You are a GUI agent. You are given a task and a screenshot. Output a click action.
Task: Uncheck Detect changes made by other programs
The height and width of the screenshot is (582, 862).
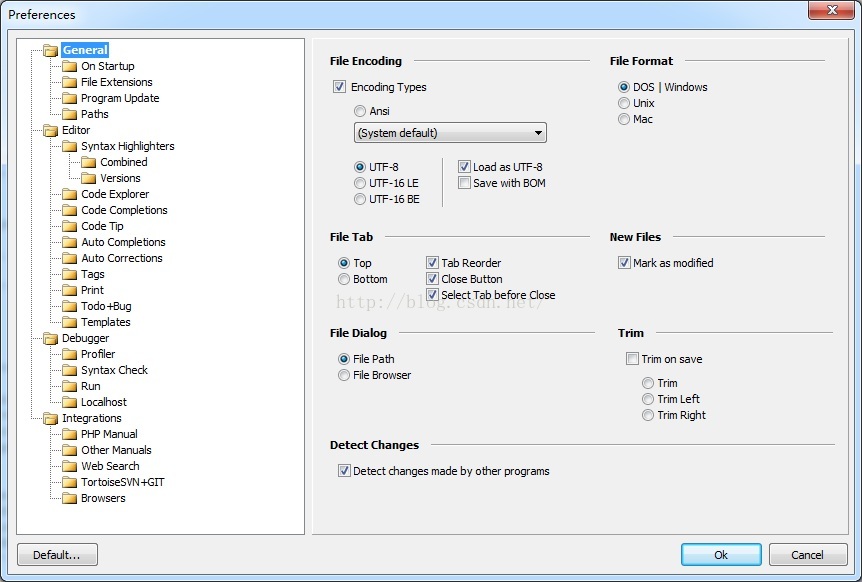coord(344,471)
